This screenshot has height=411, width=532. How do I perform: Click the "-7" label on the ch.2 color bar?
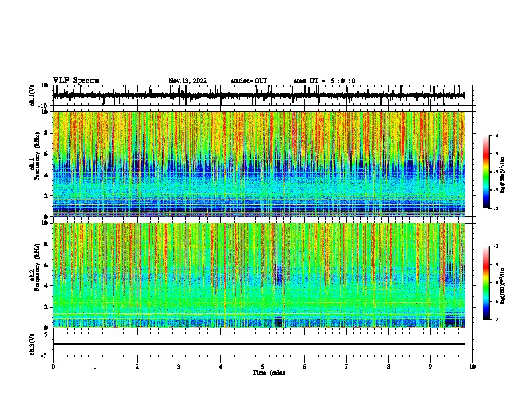495,319
